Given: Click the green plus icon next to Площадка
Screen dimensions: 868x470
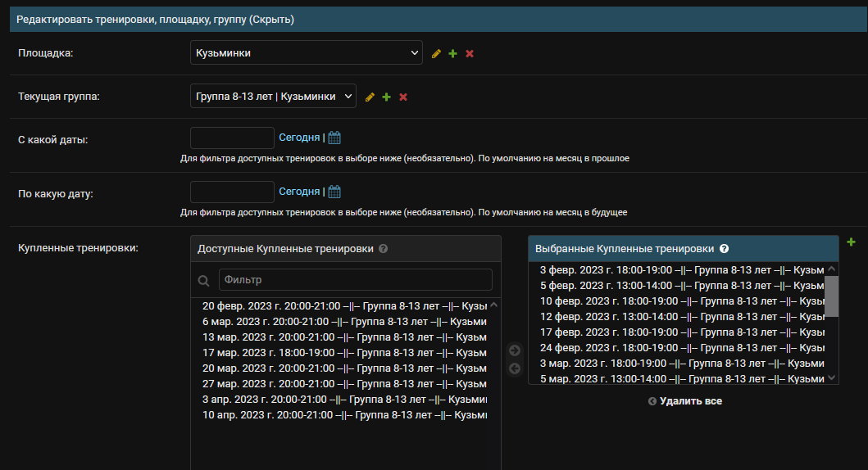Looking at the screenshot, I should pos(452,53).
